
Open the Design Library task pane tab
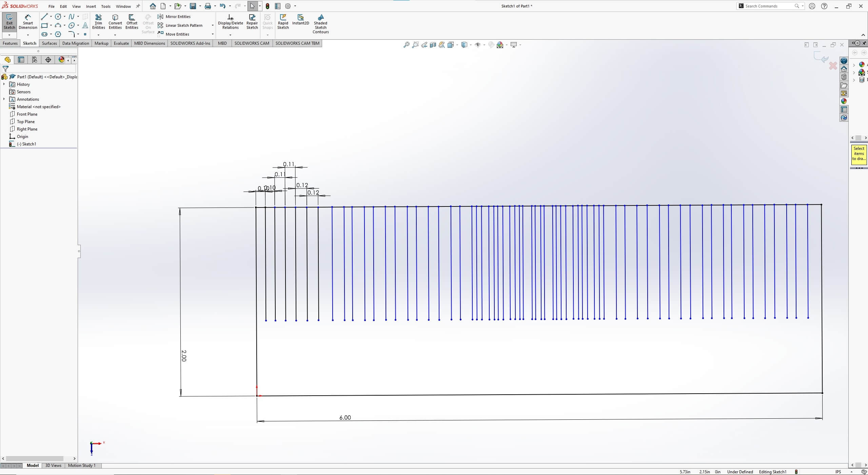(844, 77)
